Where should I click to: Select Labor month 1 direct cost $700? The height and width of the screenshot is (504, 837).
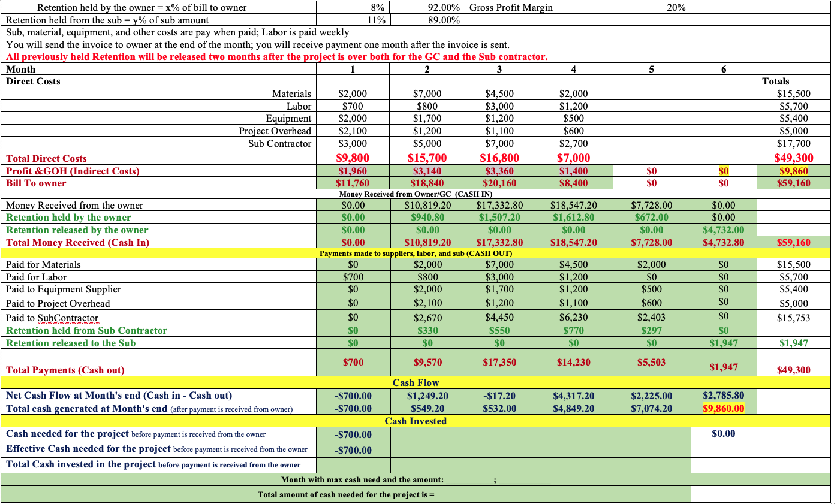pos(353,106)
